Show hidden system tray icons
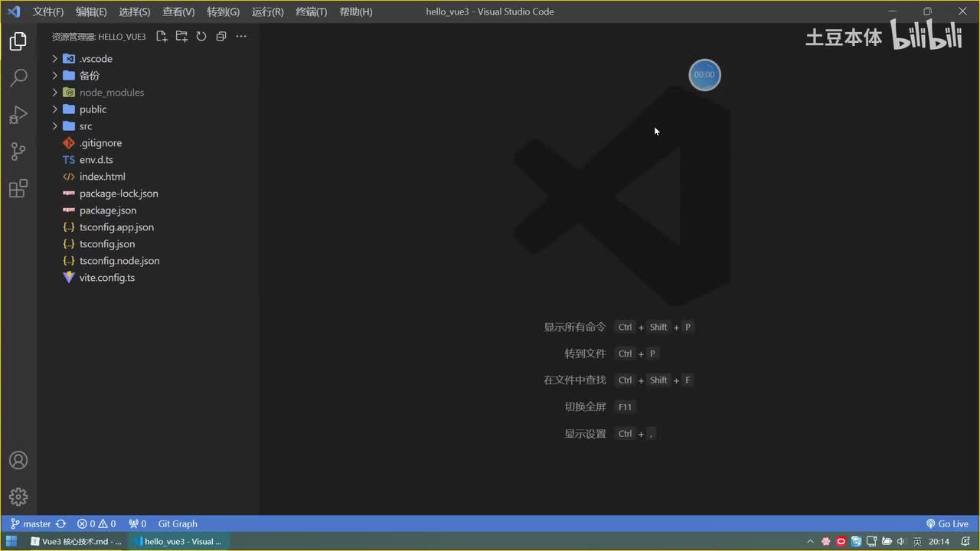Viewport: 980px width, 551px height. coord(811,542)
